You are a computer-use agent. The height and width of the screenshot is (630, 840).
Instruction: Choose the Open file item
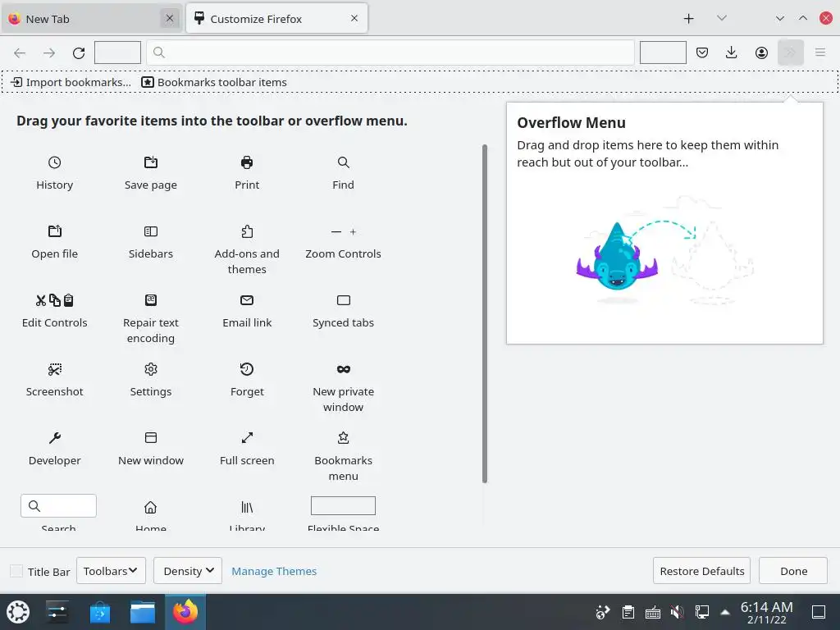coord(54,242)
